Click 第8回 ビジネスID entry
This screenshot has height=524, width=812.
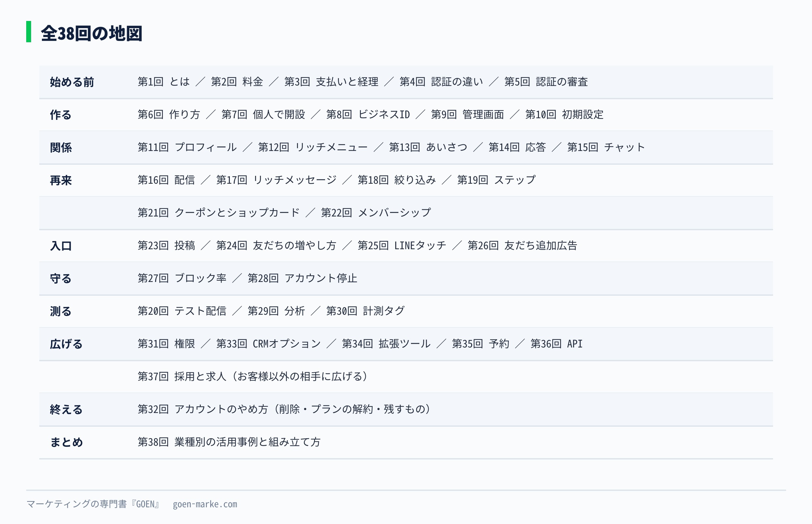pos(368,114)
